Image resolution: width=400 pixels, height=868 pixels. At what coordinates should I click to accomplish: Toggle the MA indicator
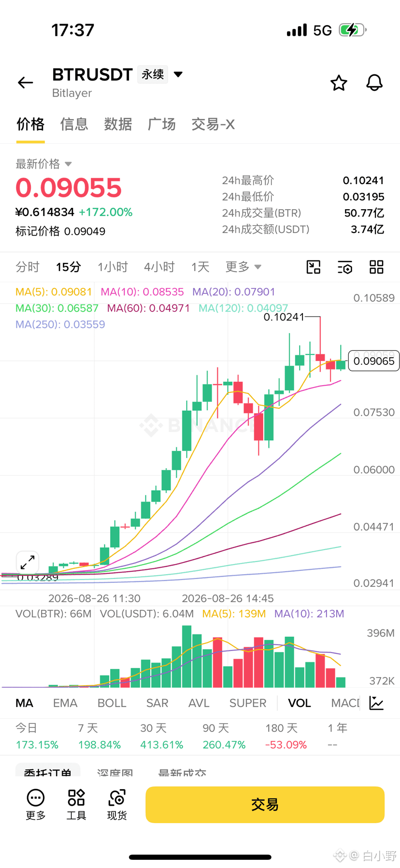click(x=24, y=703)
